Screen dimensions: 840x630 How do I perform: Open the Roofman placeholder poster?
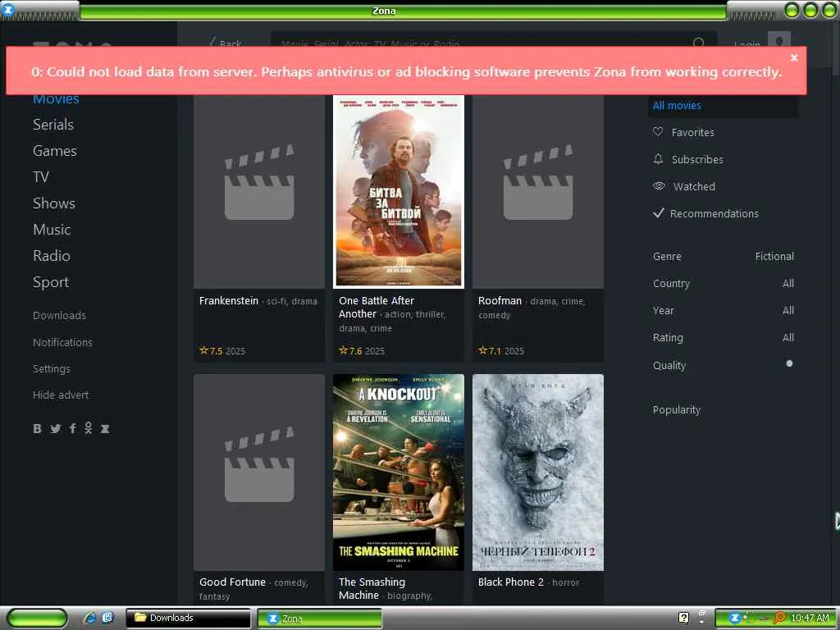click(x=538, y=192)
